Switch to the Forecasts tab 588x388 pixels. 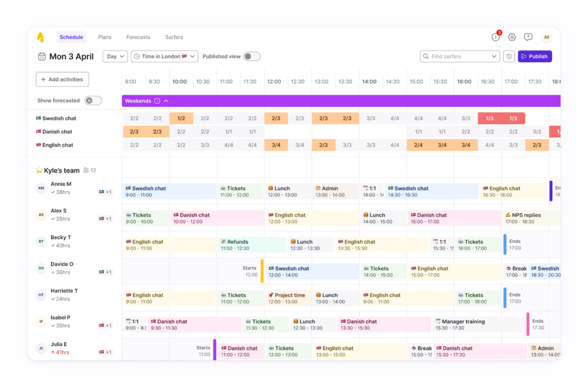(x=138, y=37)
